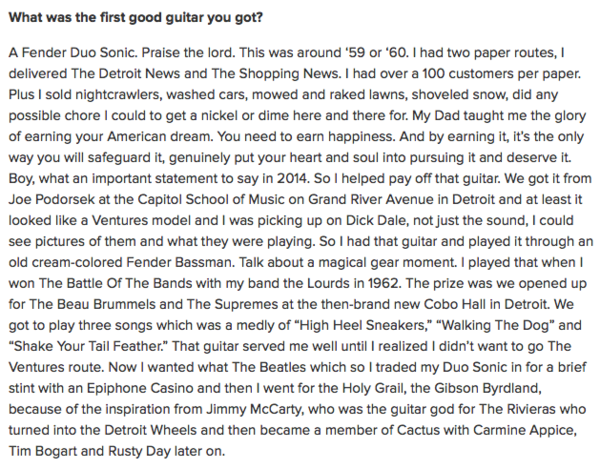This screenshot has width=600, height=469.
Task: Click the words "Fender Duo Sonic" in first line
Action: pyautogui.click(x=79, y=52)
